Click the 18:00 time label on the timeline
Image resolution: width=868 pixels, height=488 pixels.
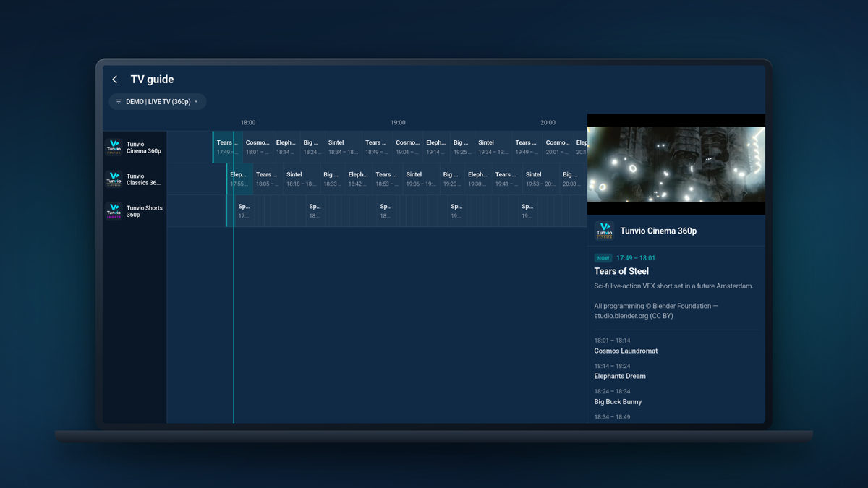click(248, 123)
